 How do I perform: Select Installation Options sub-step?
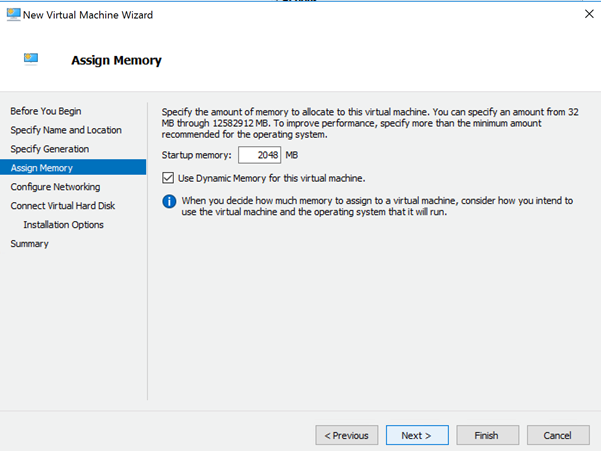pos(63,225)
